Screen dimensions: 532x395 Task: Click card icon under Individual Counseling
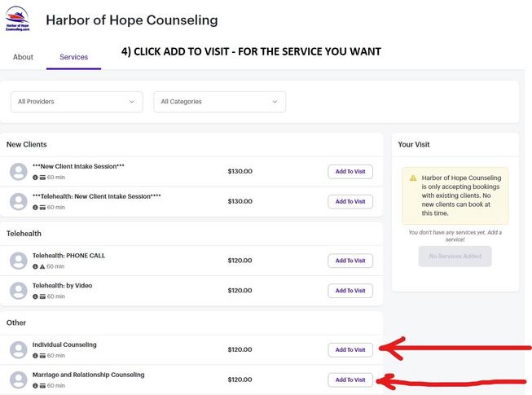point(42,356)
